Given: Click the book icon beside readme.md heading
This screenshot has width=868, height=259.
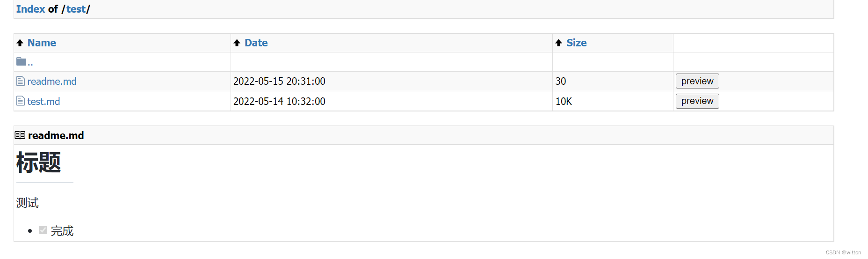Looking at the screenshot, I should click(x=20, y=135).
